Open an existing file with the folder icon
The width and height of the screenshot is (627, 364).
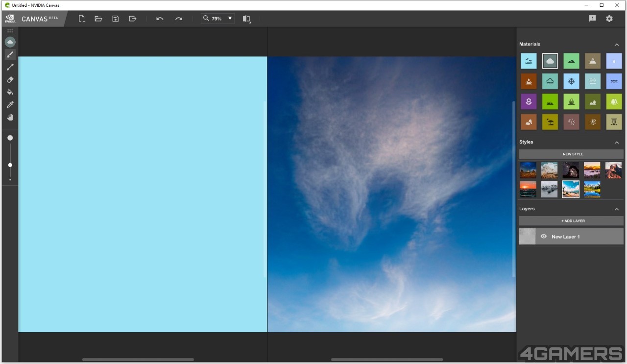(x=98, y=19)
